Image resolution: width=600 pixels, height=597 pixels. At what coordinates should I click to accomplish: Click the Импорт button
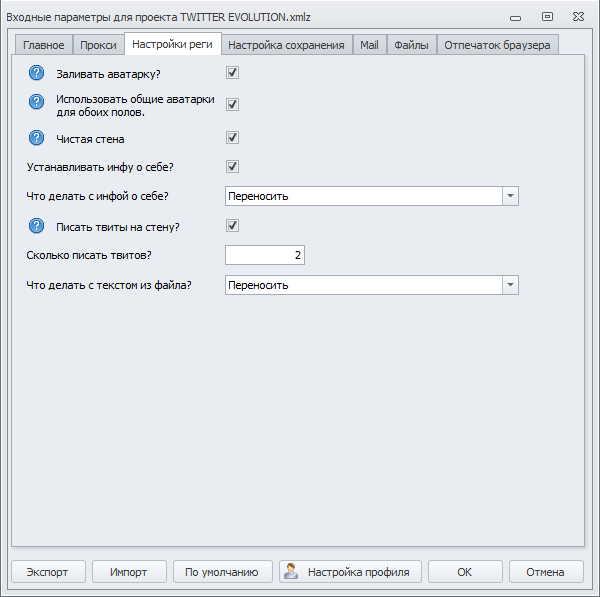click(129, 572)
